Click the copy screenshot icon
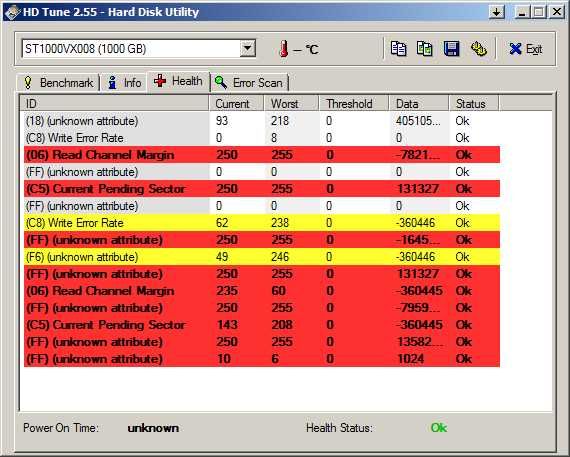Viewport: 570px width, 457px height. point(425,49)
